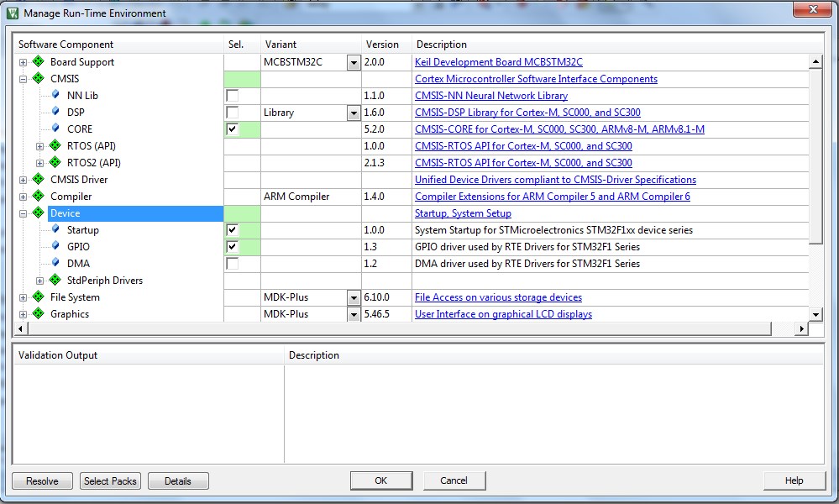Click the DMA blue component icon
839x504 pixels.
tap(55, 263)
